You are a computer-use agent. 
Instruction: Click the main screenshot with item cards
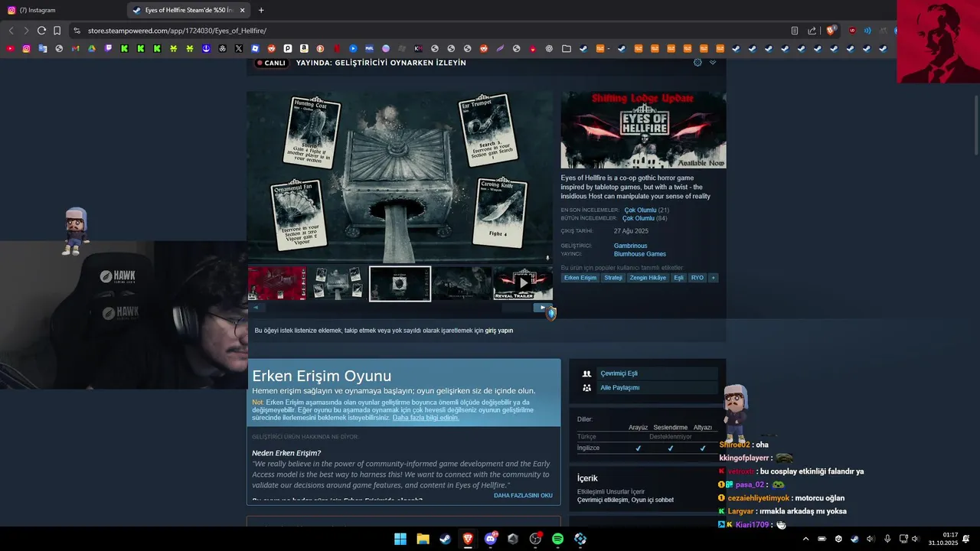(400, 178)
